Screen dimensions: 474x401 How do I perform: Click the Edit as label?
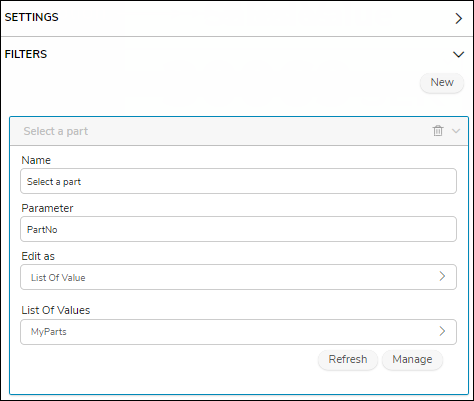click(38, 256)
